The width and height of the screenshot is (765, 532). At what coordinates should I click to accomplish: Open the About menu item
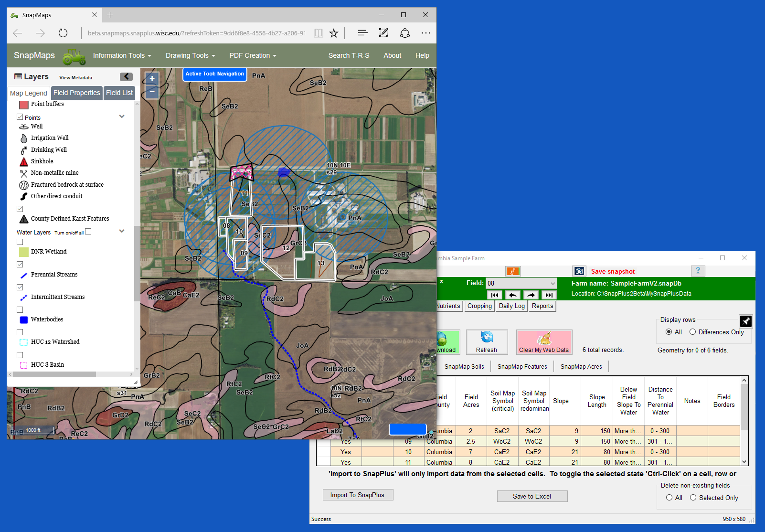(x=393, y=55)
